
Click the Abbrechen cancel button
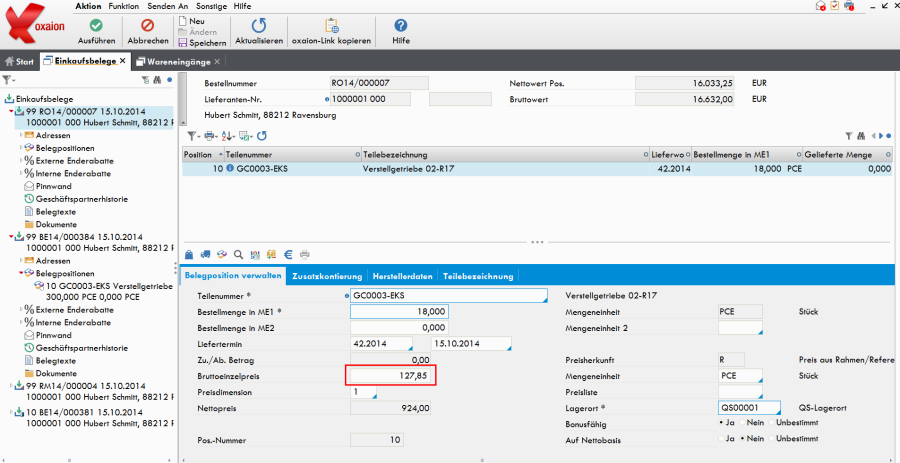pyautogui.click(x=148, y=32)
